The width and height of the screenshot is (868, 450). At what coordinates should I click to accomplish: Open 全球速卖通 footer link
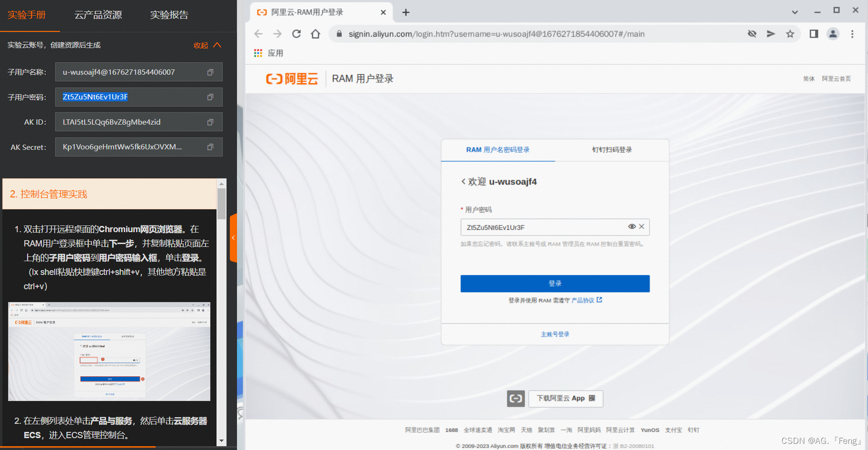(x=478, y=430)
